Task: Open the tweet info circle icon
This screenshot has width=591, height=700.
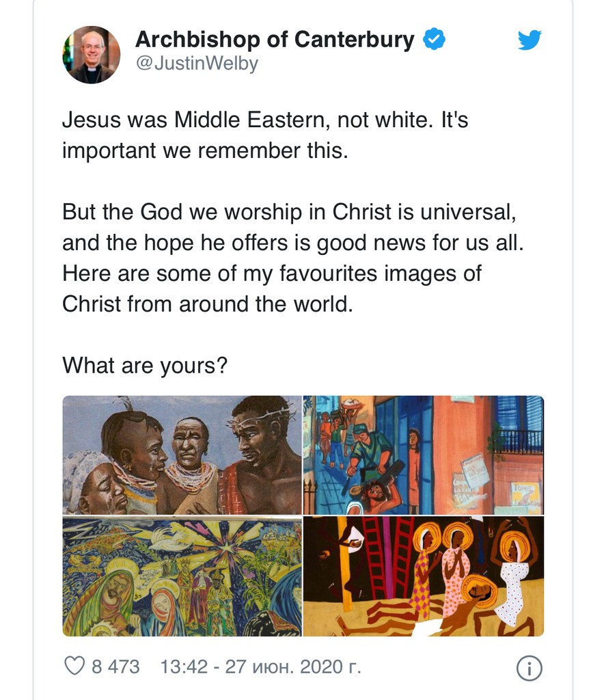Action: pyautogui.click(x=529, y=668)
